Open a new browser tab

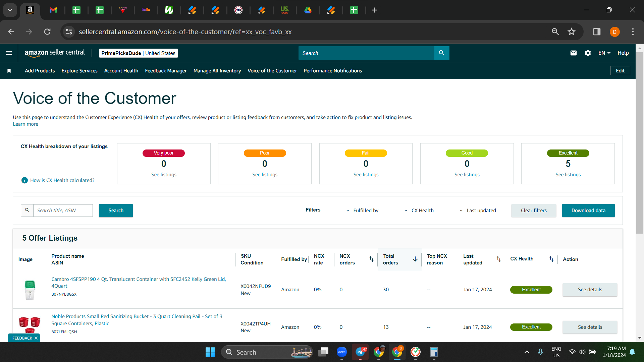point(374,10)
